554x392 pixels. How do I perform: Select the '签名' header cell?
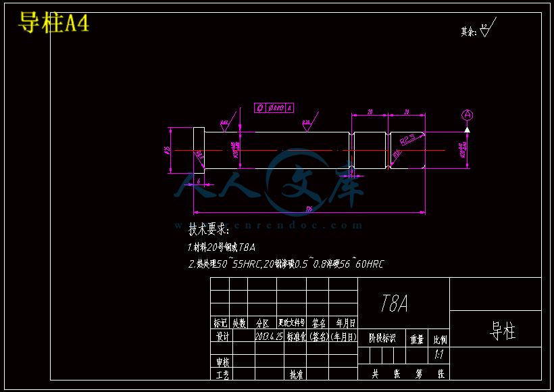318,323
